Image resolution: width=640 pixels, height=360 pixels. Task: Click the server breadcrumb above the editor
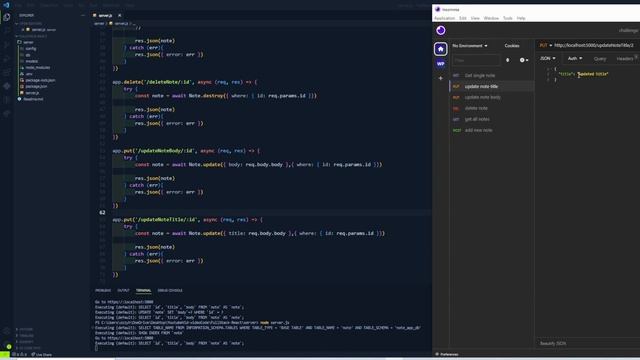[99, 24]
